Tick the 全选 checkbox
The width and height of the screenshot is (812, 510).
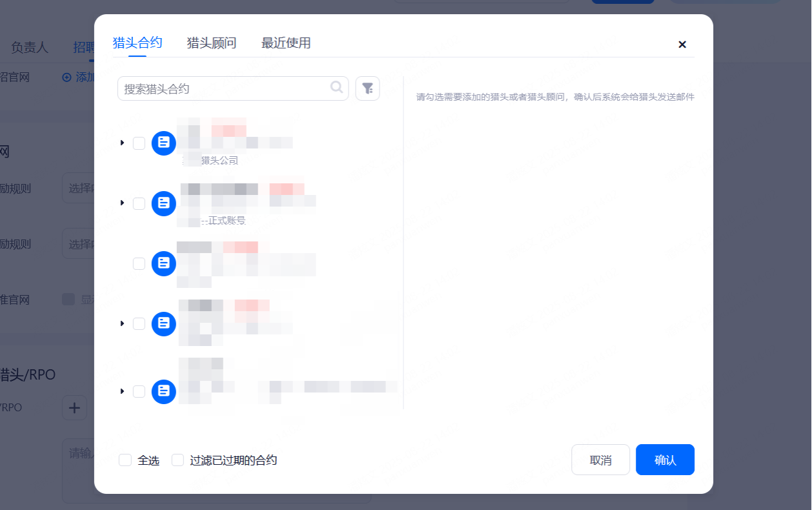[x=125, y=460]
